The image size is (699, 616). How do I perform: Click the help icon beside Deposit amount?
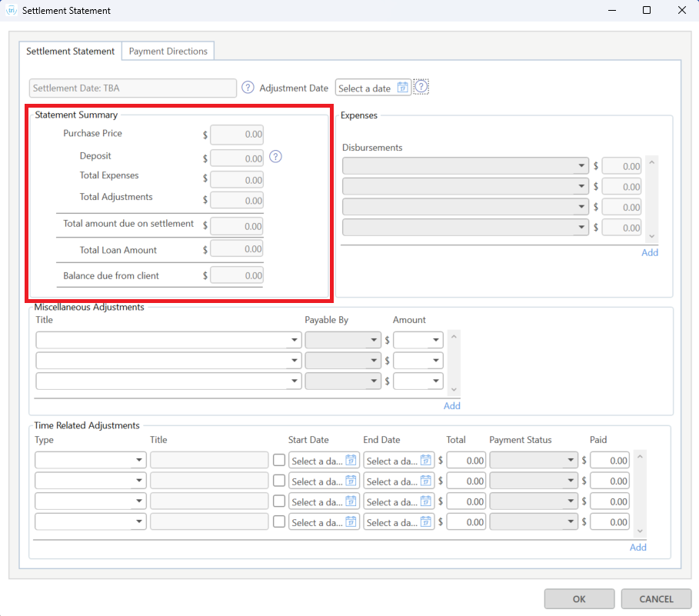(x=276, y=157)
